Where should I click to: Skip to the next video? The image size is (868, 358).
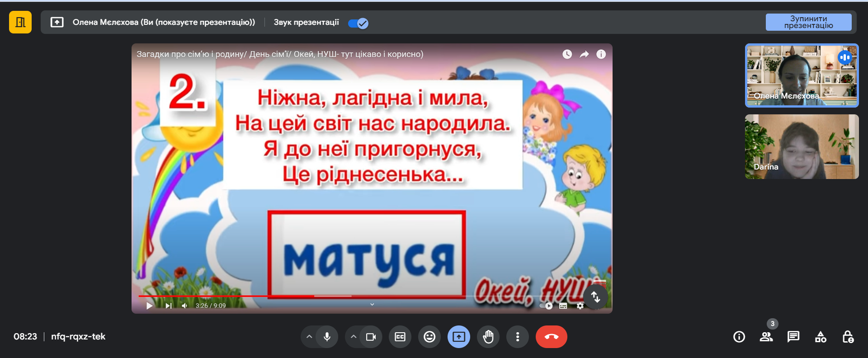click(168, 306)
